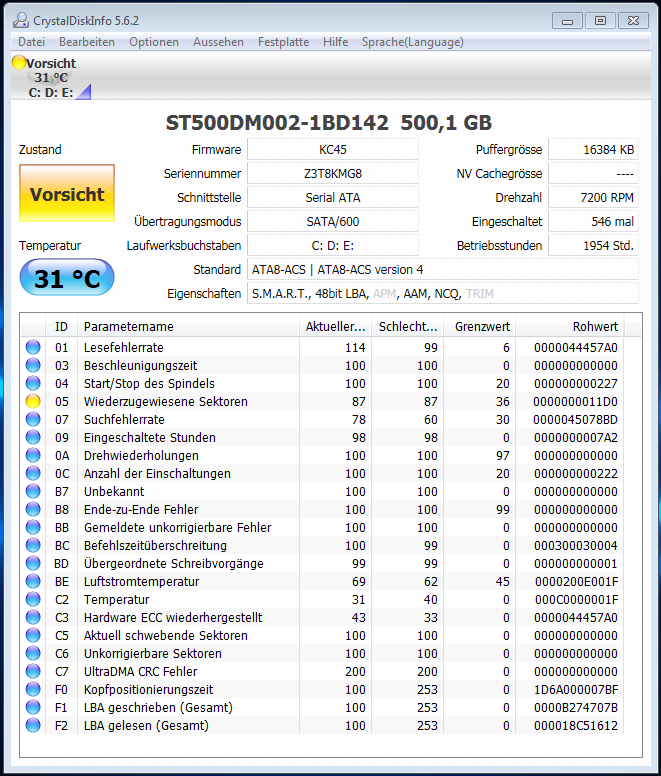Click the Parametername column header
Screen dimensions: 661x776
point(188,327)
